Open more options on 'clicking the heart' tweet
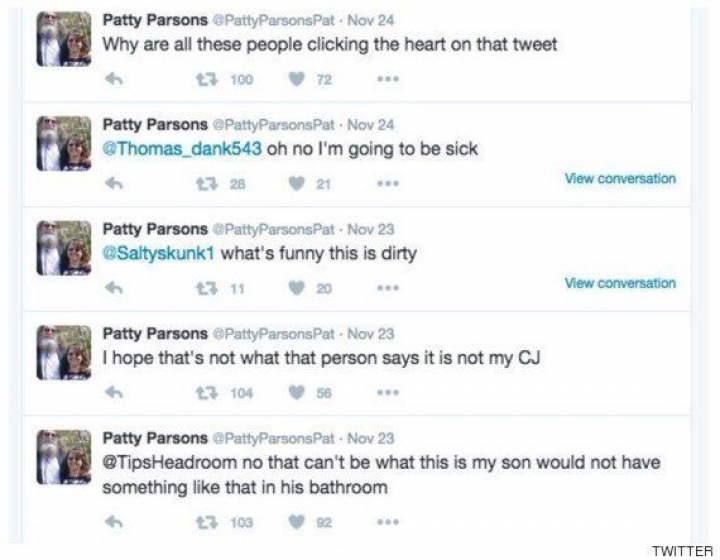720x560 pixels. click(388, 79)
